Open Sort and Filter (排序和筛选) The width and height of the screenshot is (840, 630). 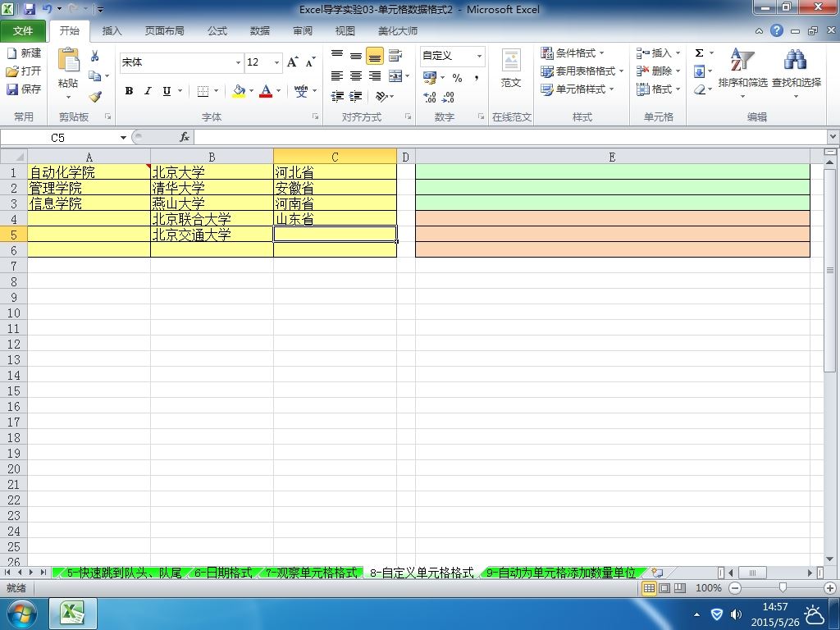[x=742, y=72]
